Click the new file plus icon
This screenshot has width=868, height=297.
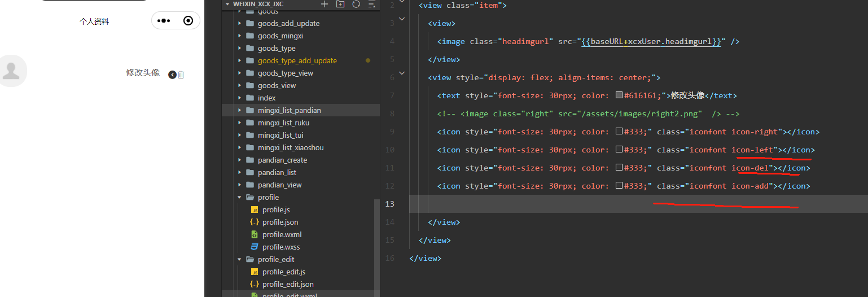point(325,4)
